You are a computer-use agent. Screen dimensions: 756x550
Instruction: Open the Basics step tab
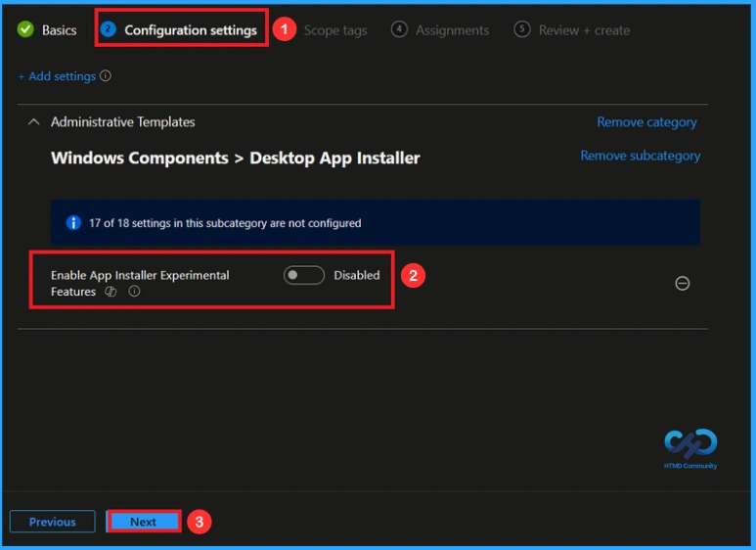[x=47, y=30]
